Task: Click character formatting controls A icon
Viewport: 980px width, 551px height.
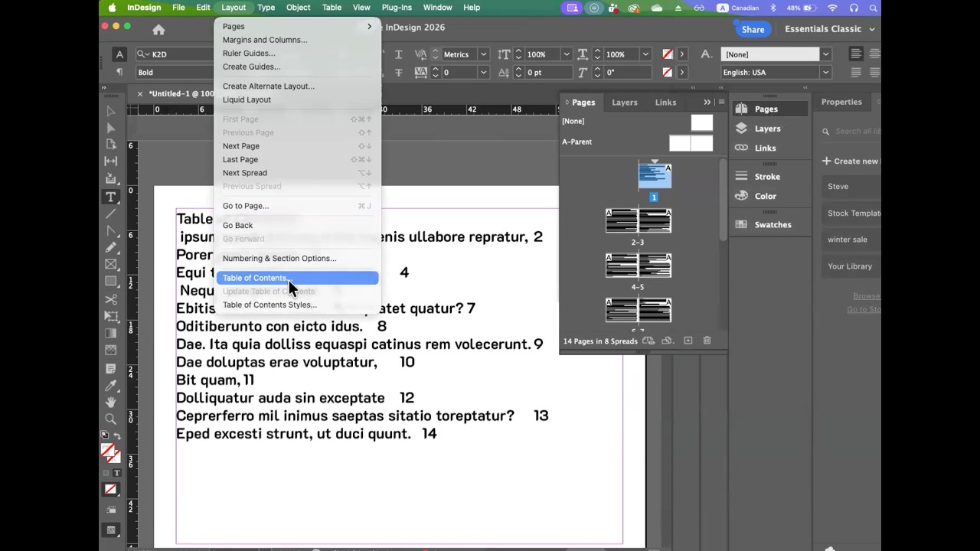Action: click(x=119, y=54)
